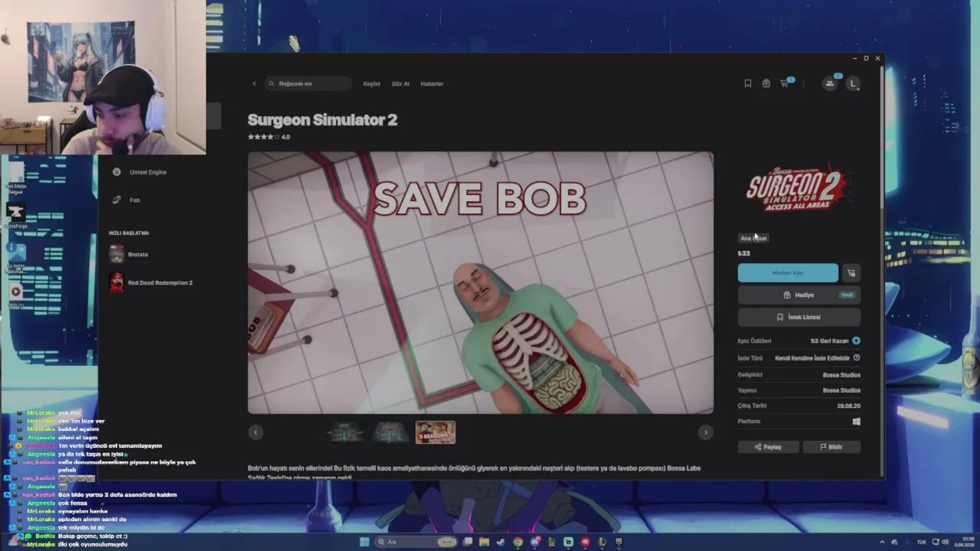Click the %5 Geri Kazan text
The image size is (980, 551).
tap(829, 341)
